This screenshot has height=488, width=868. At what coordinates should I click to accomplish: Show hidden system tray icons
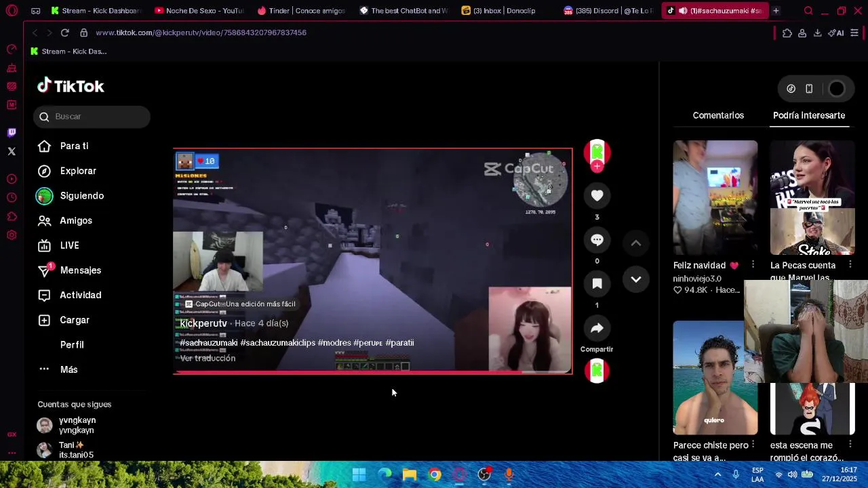coord(717,474)
